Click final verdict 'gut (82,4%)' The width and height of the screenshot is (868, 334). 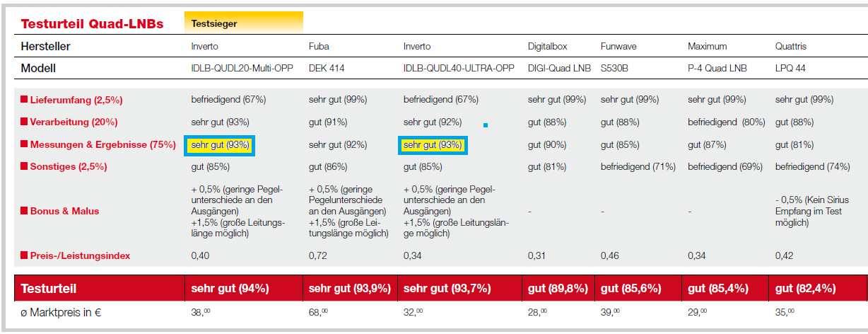(806, 289)
